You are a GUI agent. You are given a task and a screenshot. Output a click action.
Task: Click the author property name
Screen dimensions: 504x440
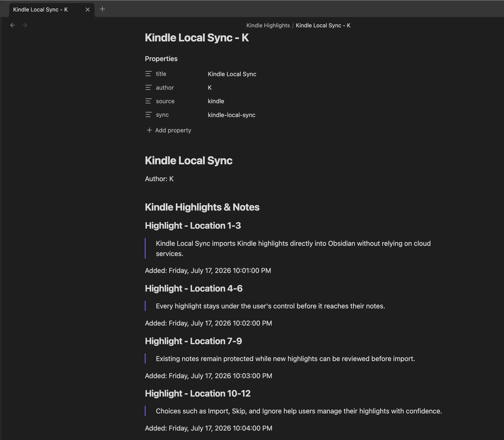[x=165, y=88]
